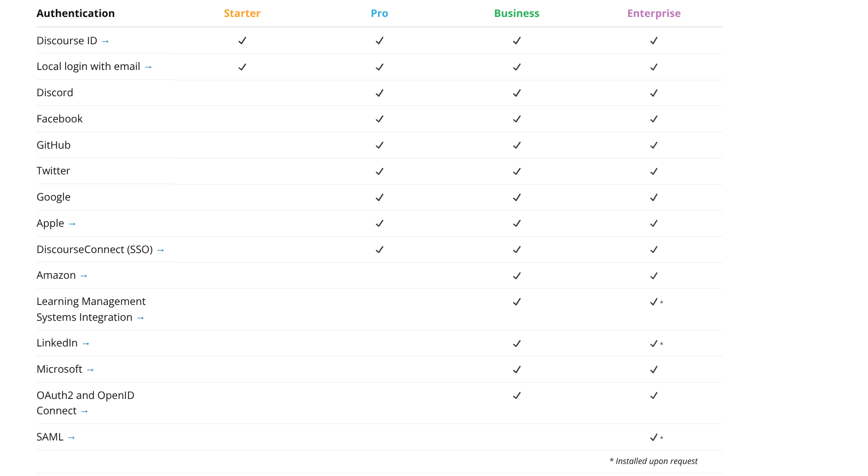Select the Enterprise plan column header
Screen dimensions: 868x476
point(654,14)
